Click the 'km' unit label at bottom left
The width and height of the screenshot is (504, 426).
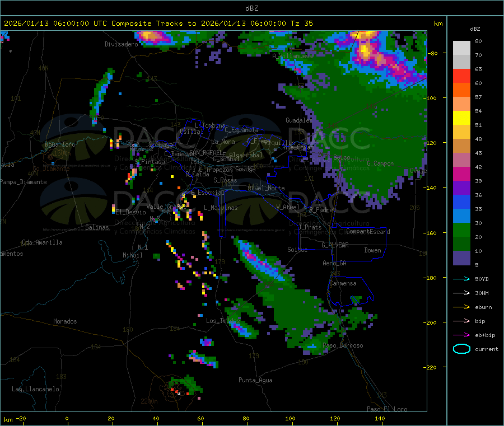tap(8, 420)
